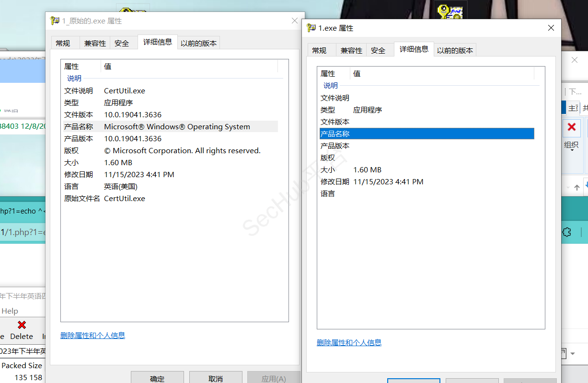Click the key icon in 1.exe title bar

311,28
